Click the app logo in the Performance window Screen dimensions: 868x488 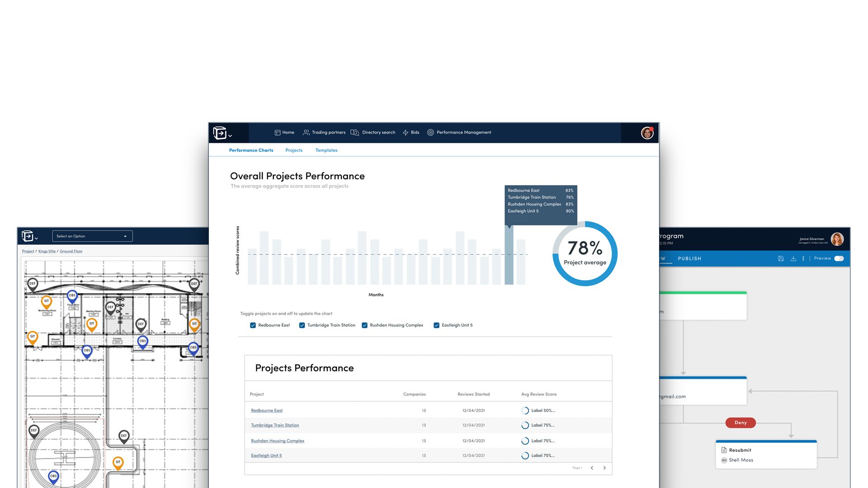pyautogui.click(x=219, y=133)
